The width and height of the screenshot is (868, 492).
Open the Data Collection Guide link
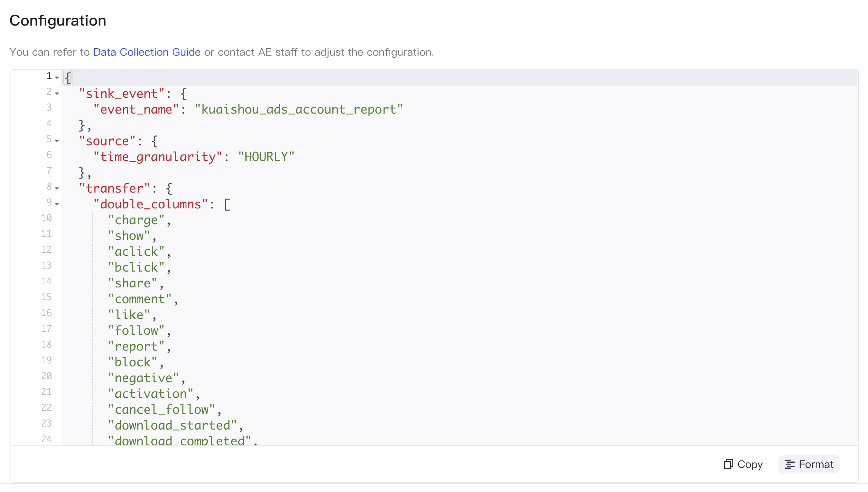pos(147,52)
